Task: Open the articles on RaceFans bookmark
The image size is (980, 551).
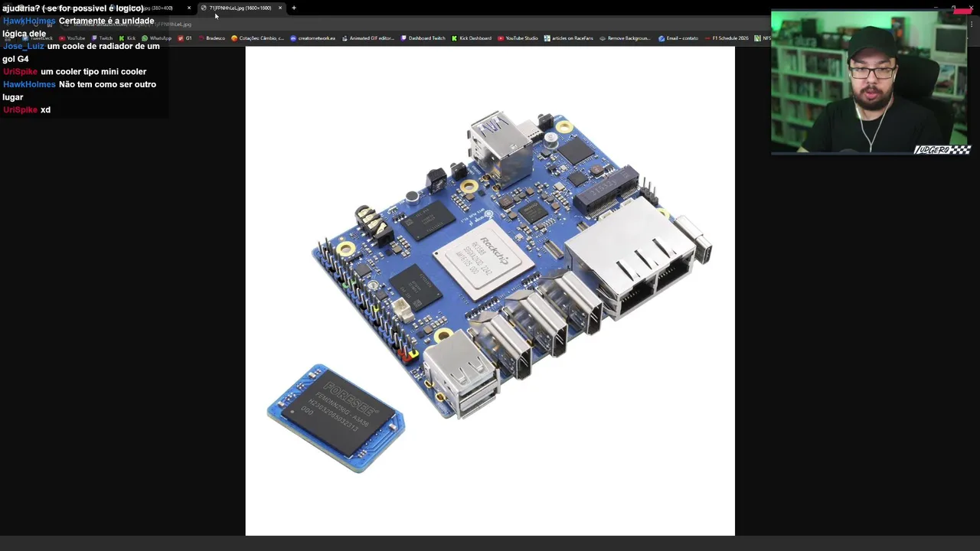Action: pos(568,38)
